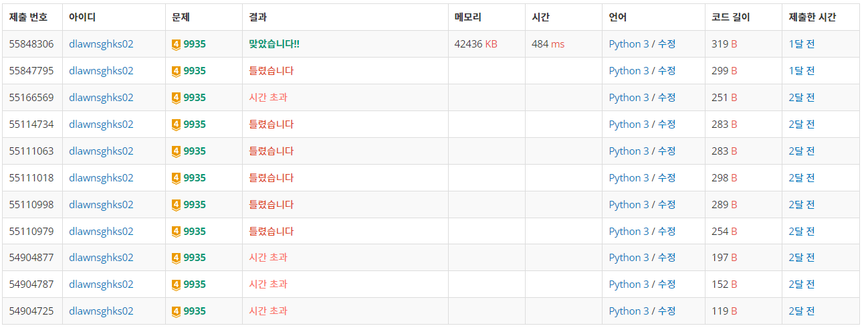Click submission number 55848306
The image size is (868, 328).
(31, 44)
